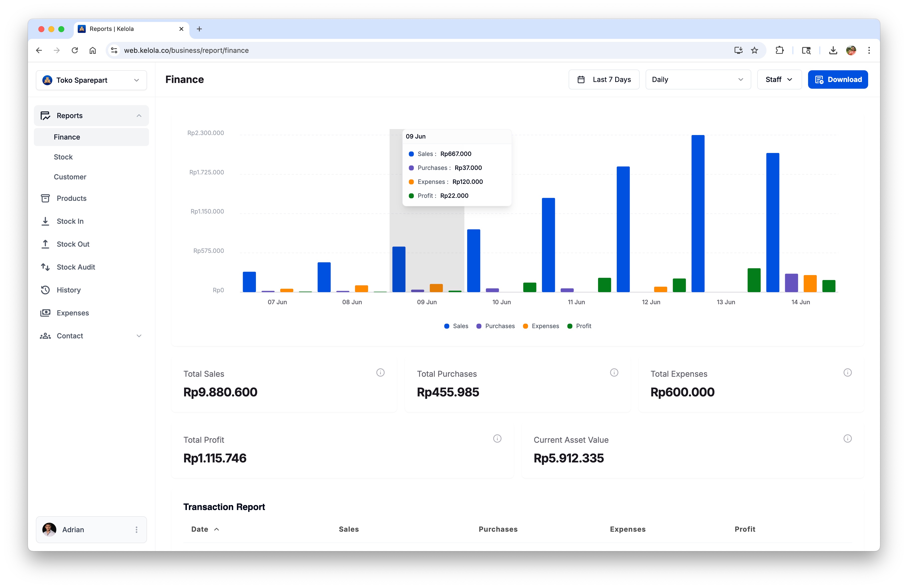Image resolution: width=908 pixels, height=588 pixels.
Task: Switch to the Stock report
Action: [63, 157]
